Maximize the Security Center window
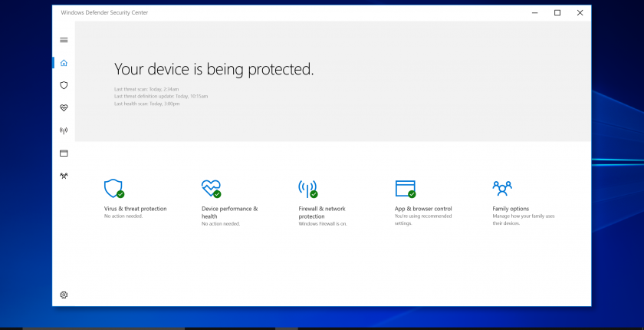The image size is (644, 330). pyautogui.click(x=557, y=13)
